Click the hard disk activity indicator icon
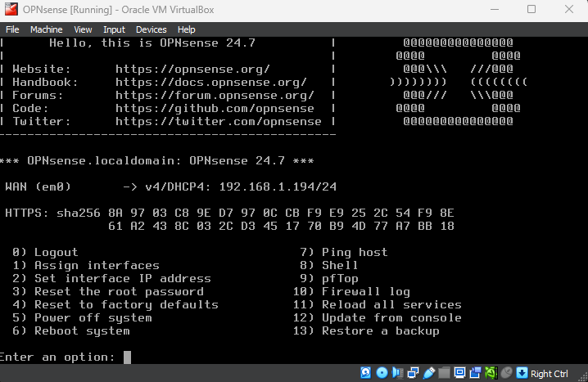The height and width of the screenshot is (382, 588). click(366, 373)
